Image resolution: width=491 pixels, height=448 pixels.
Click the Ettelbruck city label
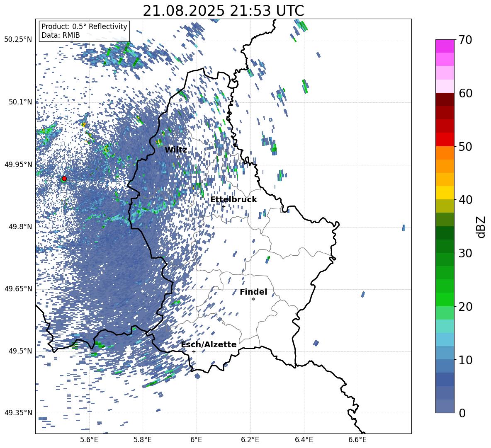point(233,200)
